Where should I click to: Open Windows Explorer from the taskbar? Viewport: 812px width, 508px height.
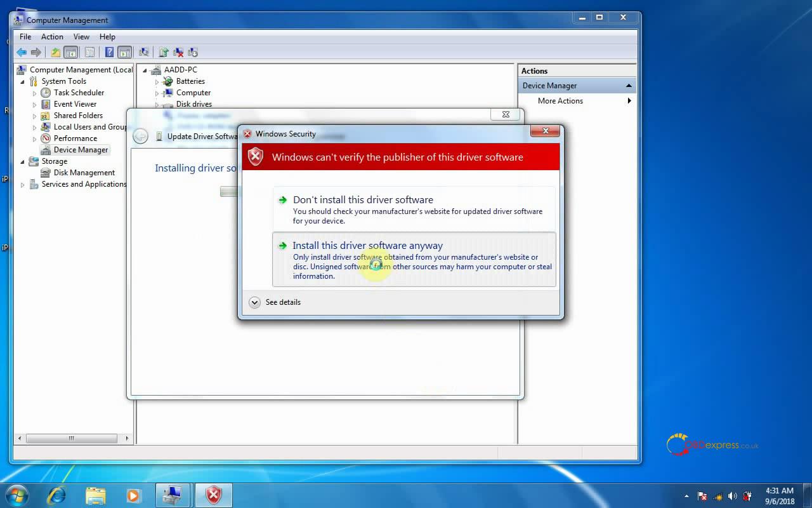click(95, 495)
